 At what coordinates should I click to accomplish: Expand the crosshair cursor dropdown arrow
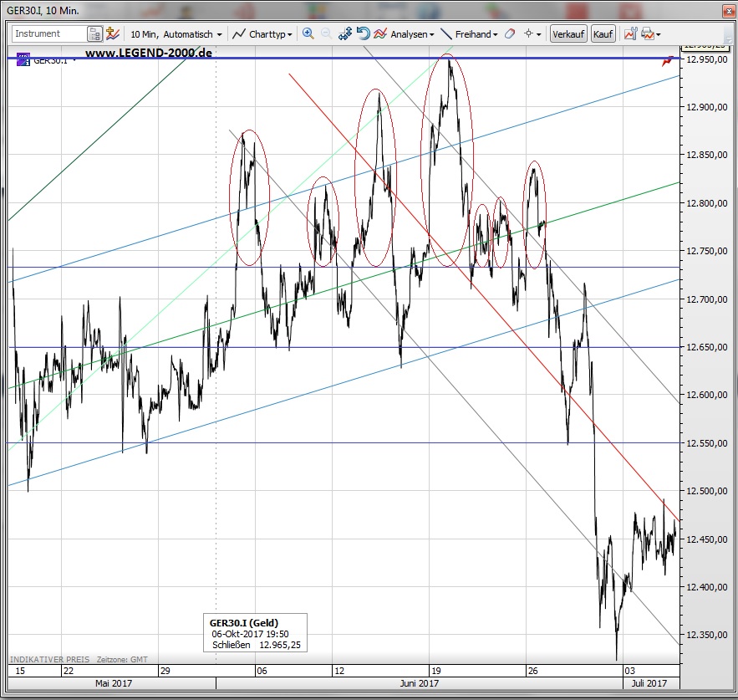pyautogui.click(x=539, y=35)
